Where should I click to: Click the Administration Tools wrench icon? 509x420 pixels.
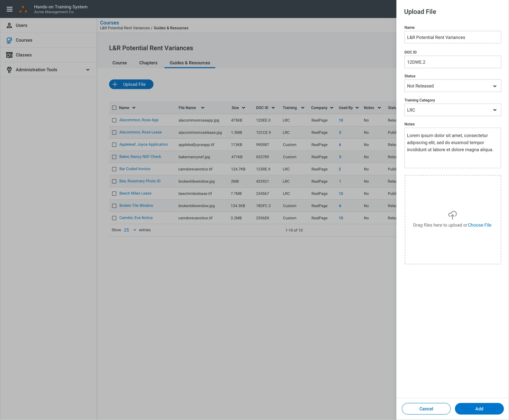[x=9, y=70]
